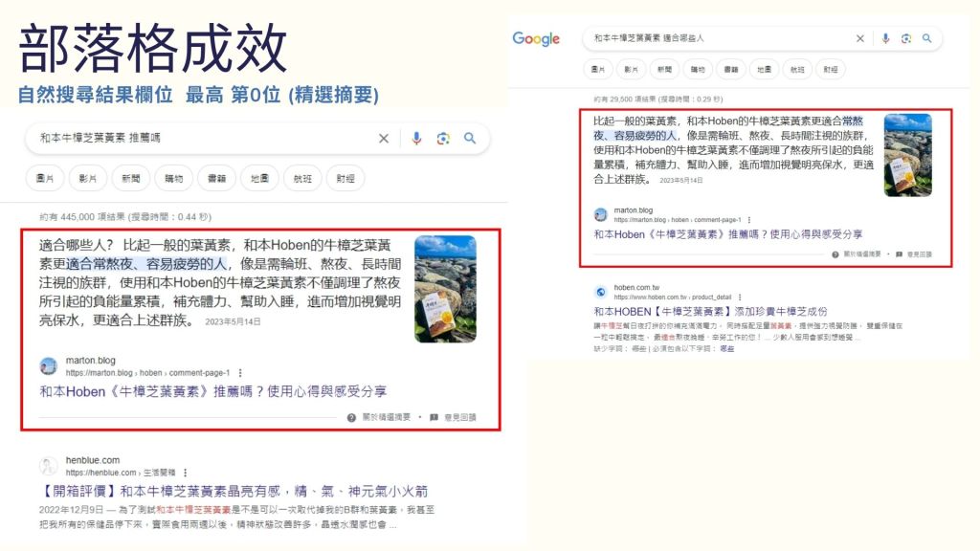The image size is (980, 551).
Task: Clear the '適合哪些人' search query with X
Action: tap(859, 38)
